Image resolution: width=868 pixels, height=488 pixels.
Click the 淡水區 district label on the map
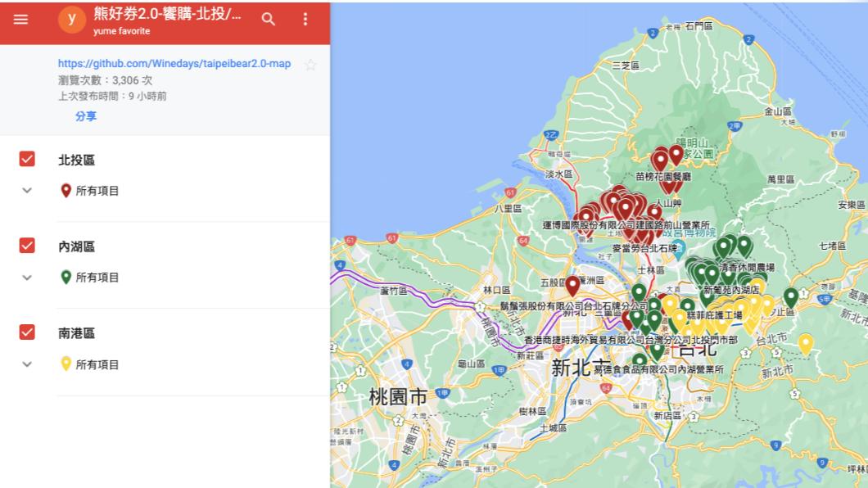[558, 174]
